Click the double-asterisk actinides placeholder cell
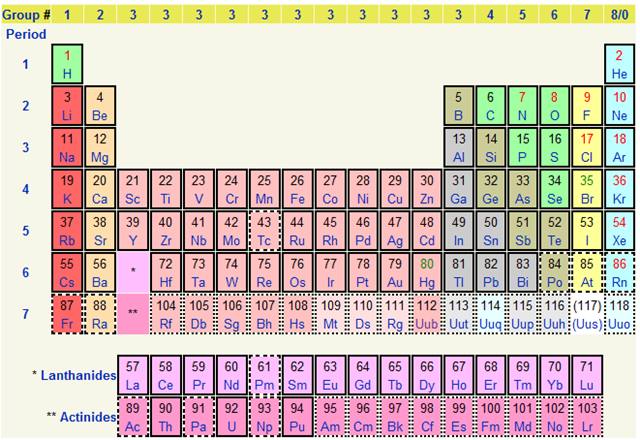Image resolution: width=640 pixels, height=440 pixels. click(x=133, y=314)
